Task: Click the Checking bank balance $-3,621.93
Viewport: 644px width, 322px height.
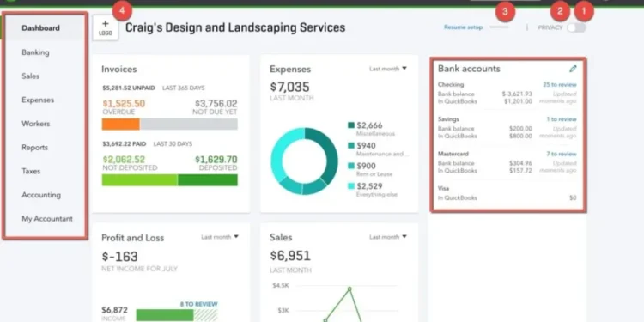Action: pos(517,94)
